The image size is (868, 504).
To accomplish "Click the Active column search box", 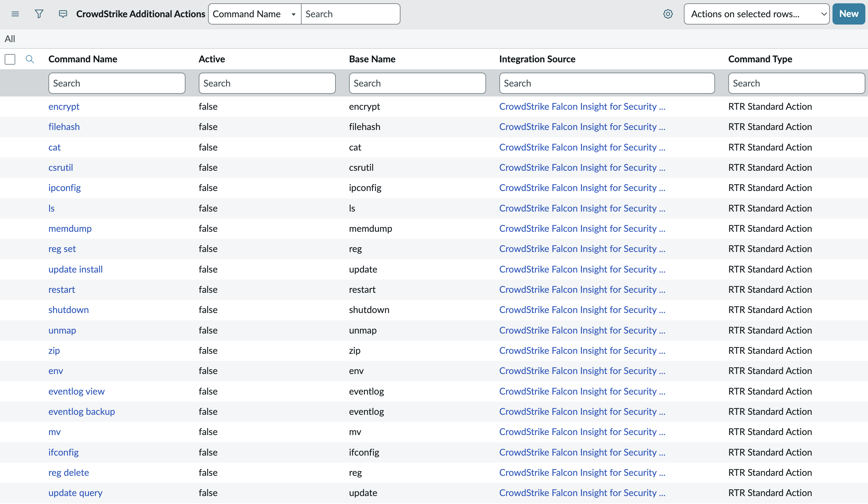I will [267, 83].
